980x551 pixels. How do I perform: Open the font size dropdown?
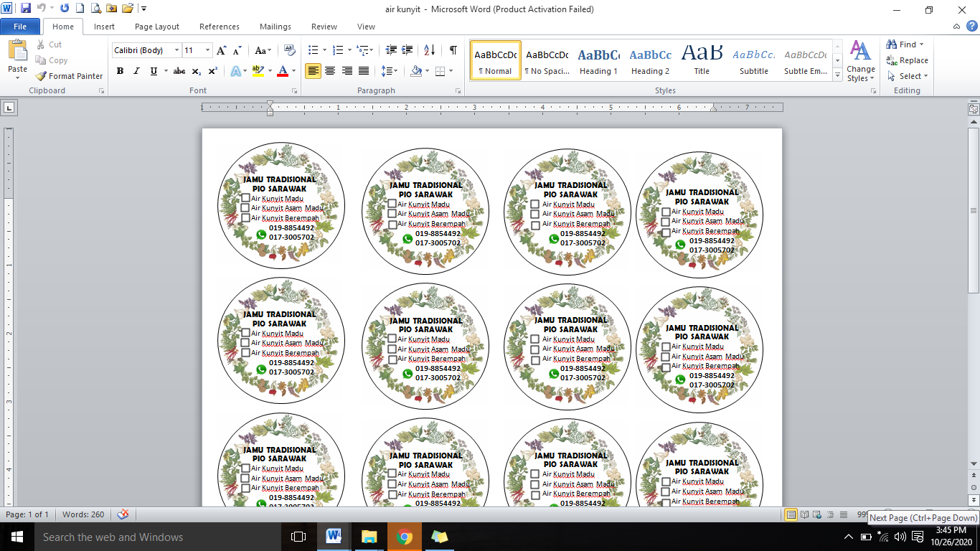coord(208,50)
